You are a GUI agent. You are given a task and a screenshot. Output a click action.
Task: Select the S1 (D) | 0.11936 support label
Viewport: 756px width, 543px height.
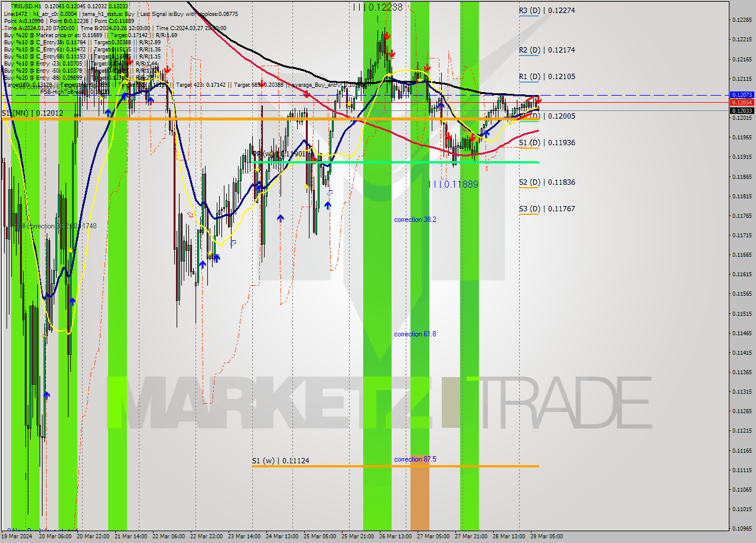click(x=547, y=143)
